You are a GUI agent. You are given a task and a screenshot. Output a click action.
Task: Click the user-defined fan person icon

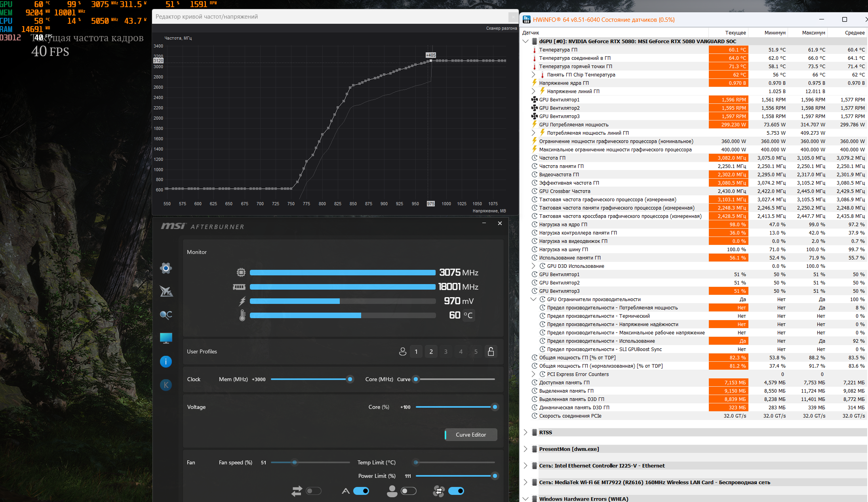(x=392, y=491)
